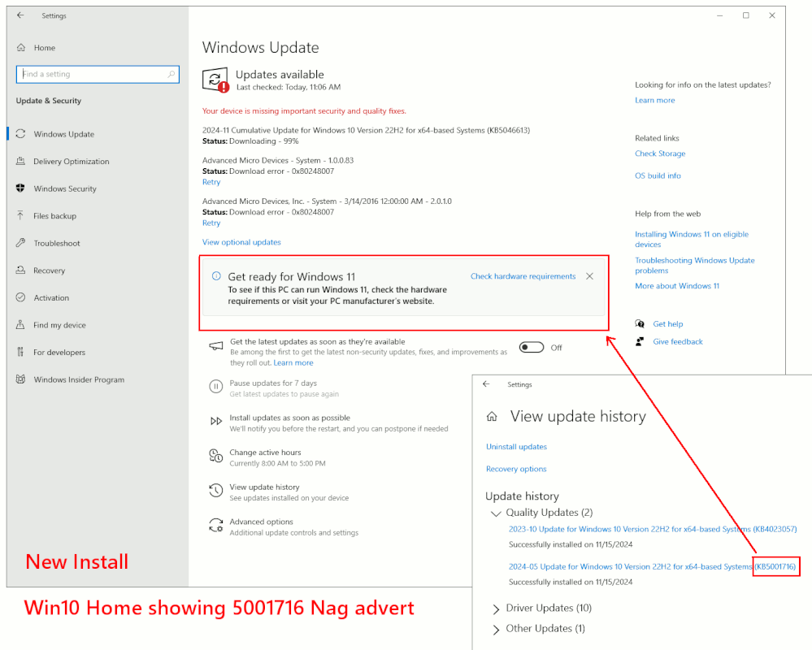Expand the Driver Updates (10) section
This screenshot has width=812, height=650.
(x=496, y=609)
